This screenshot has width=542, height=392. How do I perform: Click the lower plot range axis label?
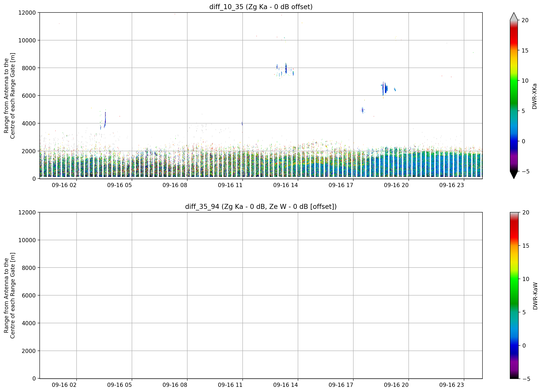pos(9,295)
